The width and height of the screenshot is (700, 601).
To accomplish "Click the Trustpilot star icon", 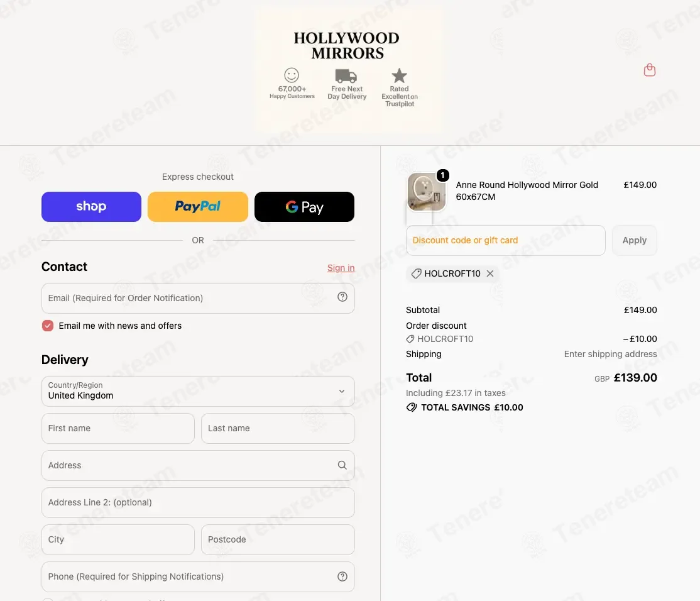I will point(399,75).
